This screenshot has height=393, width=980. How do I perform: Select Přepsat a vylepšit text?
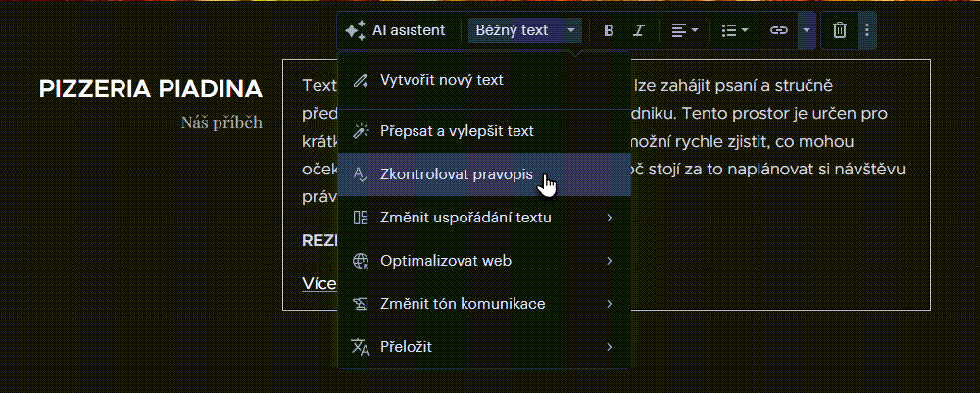[x=457, y=130]
